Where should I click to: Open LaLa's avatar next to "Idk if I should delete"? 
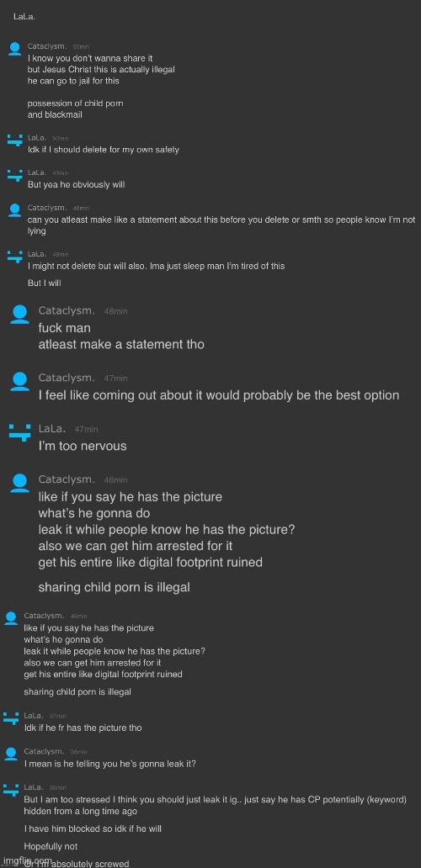click(x=15, y=140)
